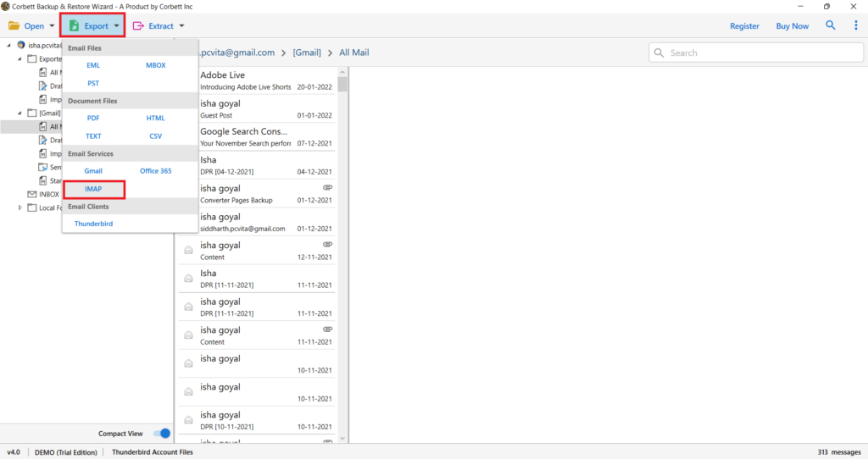This screenshot has height=459, width=868.
Task: Expand the Local Folders tree node
Action: [20, 207]
